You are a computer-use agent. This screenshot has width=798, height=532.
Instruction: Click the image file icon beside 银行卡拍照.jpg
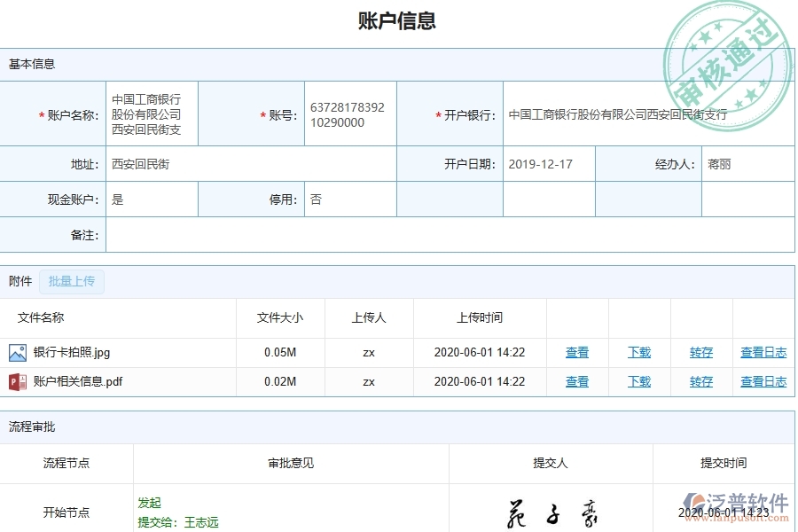[x=19, y=352]
